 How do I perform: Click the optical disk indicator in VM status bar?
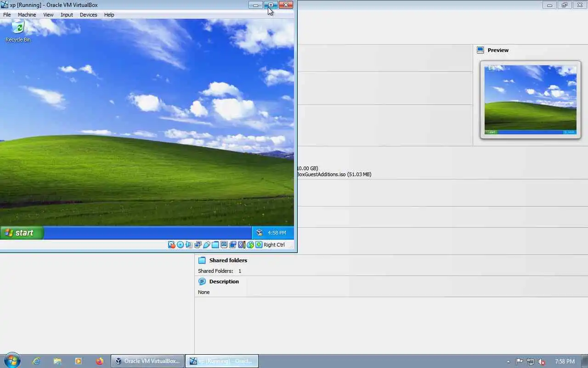click(181, 245)
